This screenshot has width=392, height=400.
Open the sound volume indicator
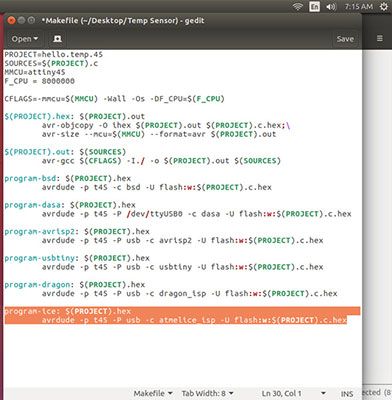point(331,6)
